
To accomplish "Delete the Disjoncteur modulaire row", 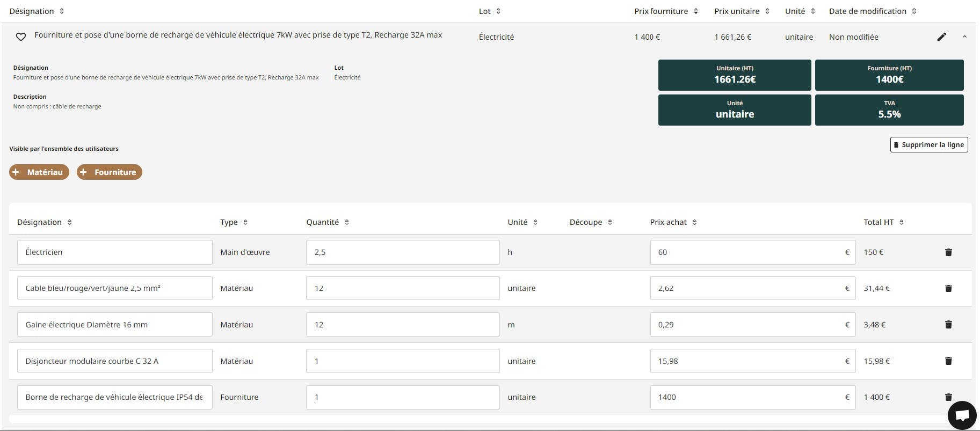I will pos(948,361).
